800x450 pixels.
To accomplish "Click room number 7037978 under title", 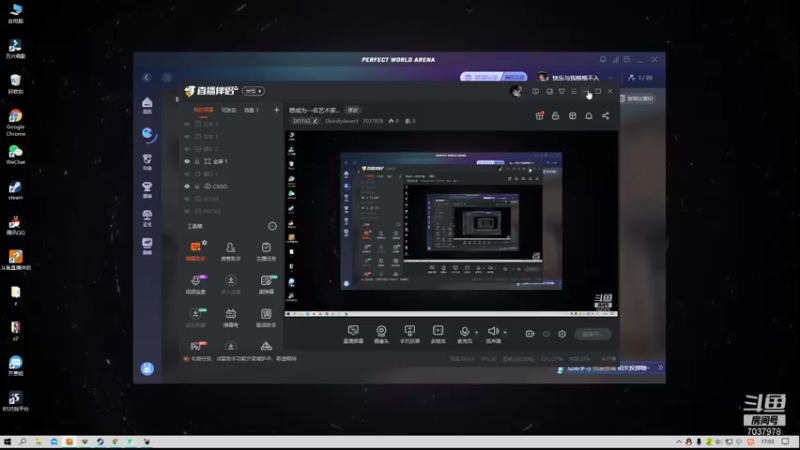I will [372, 121].
